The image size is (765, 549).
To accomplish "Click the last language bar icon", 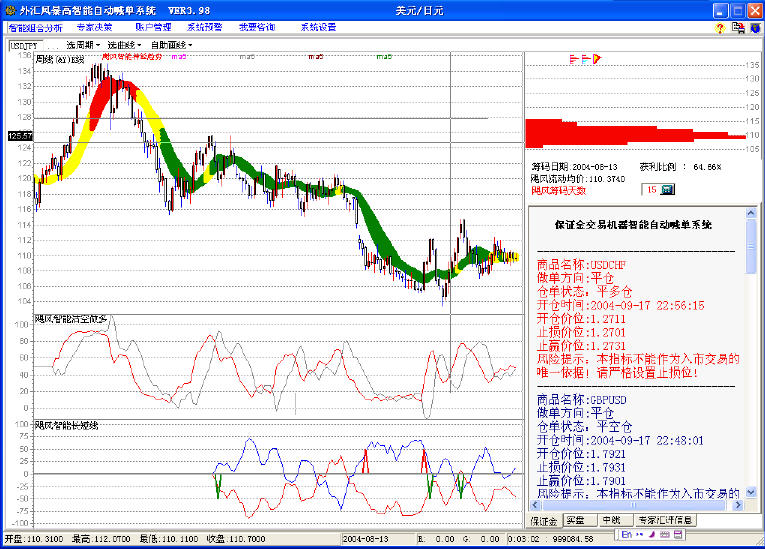I will pos(678,535).
